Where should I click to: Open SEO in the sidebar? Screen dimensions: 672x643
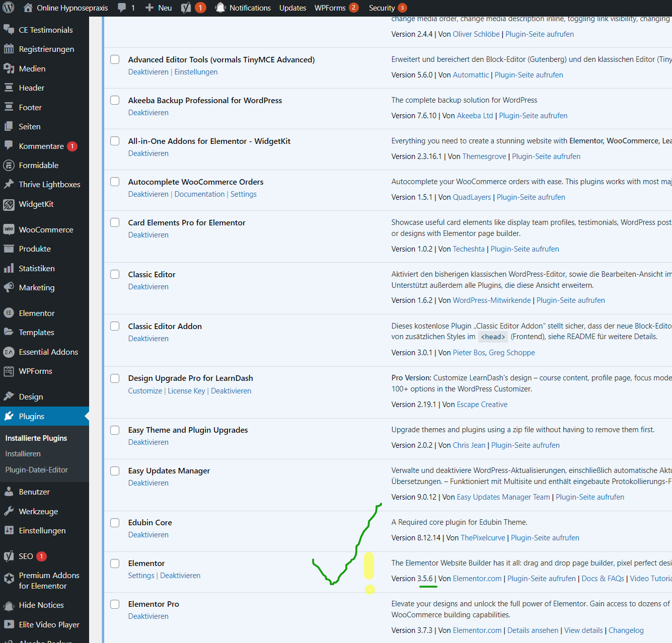coord(26,556)
